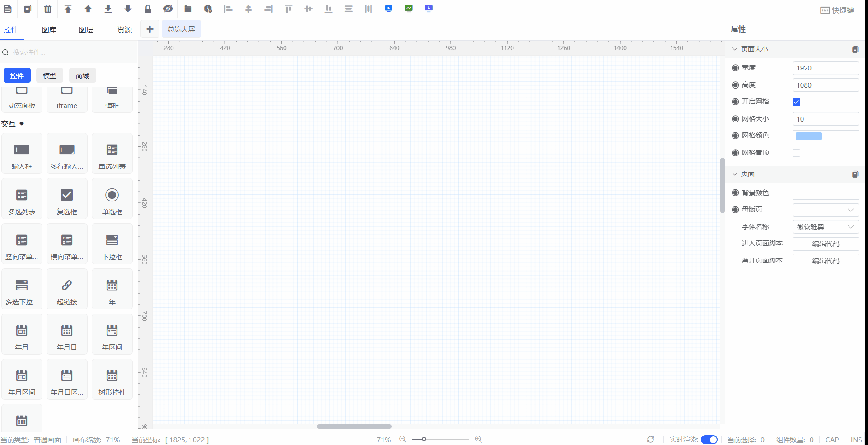Click the 网格颜色 blue color swatch
Image resolution: width=868 pixels, height=445 pixels.
pos(808,136)
